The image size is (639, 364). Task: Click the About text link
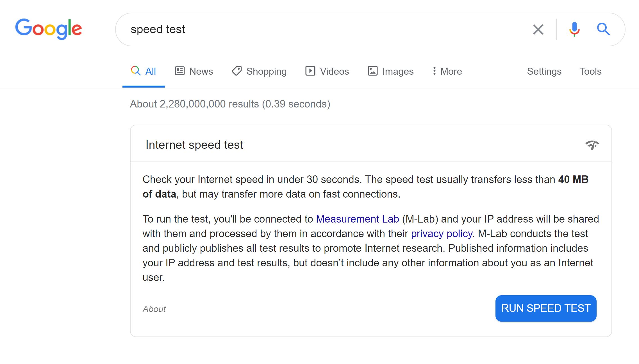pos(154,308)
